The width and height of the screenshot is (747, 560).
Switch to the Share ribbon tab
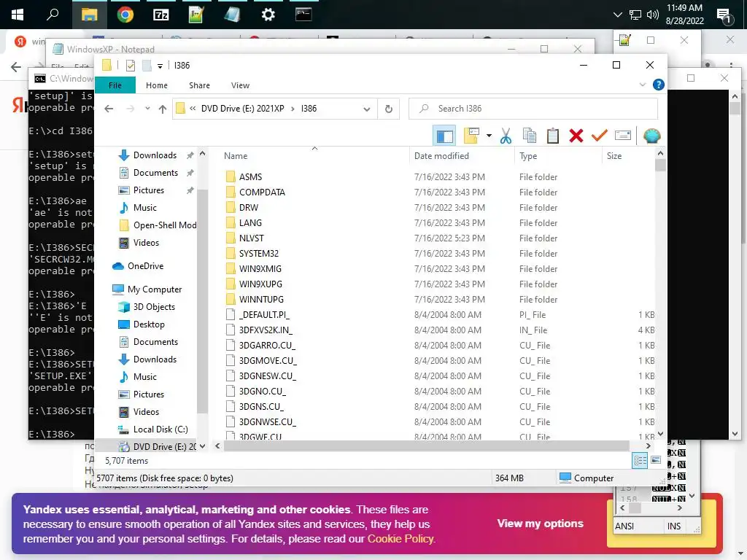click(199, 85)
